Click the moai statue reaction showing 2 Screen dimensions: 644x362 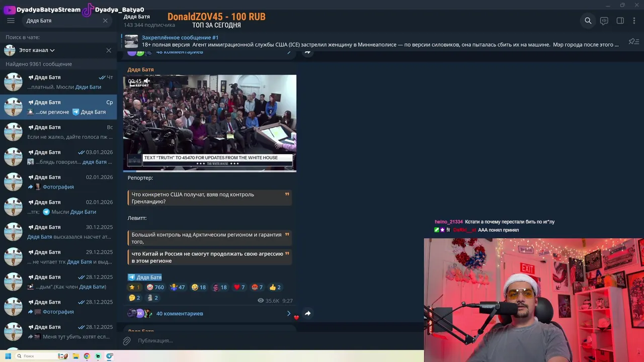(152, 298)
